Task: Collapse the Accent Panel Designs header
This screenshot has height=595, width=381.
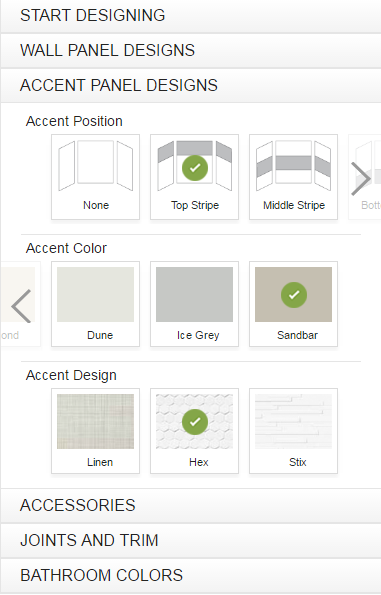Action: coord(191,86)
